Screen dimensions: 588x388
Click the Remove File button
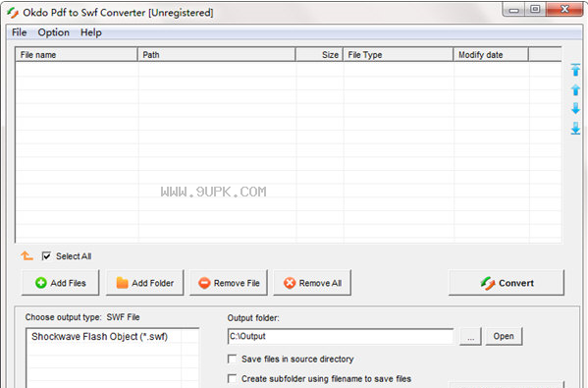pos(229,283)
